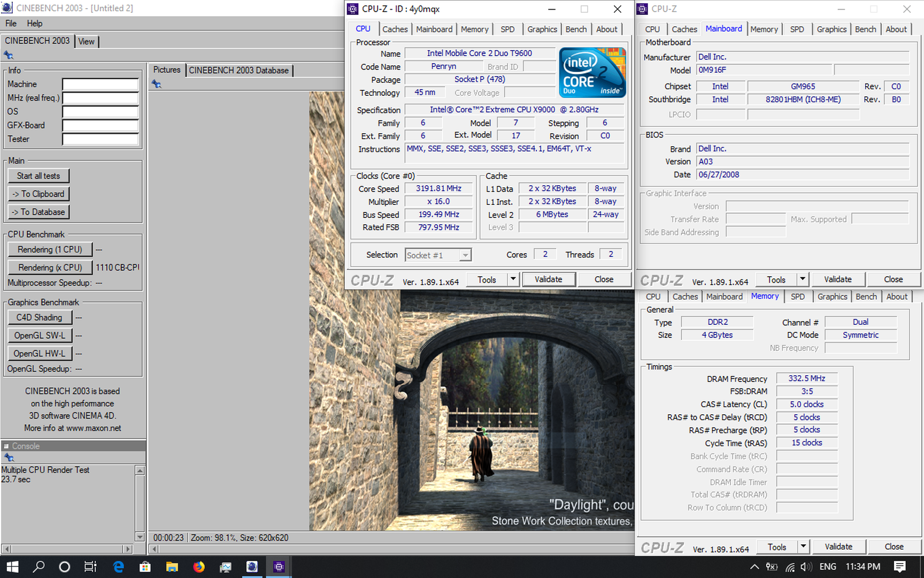Select Pictures tab in CINEBENCH

(167, 70)
